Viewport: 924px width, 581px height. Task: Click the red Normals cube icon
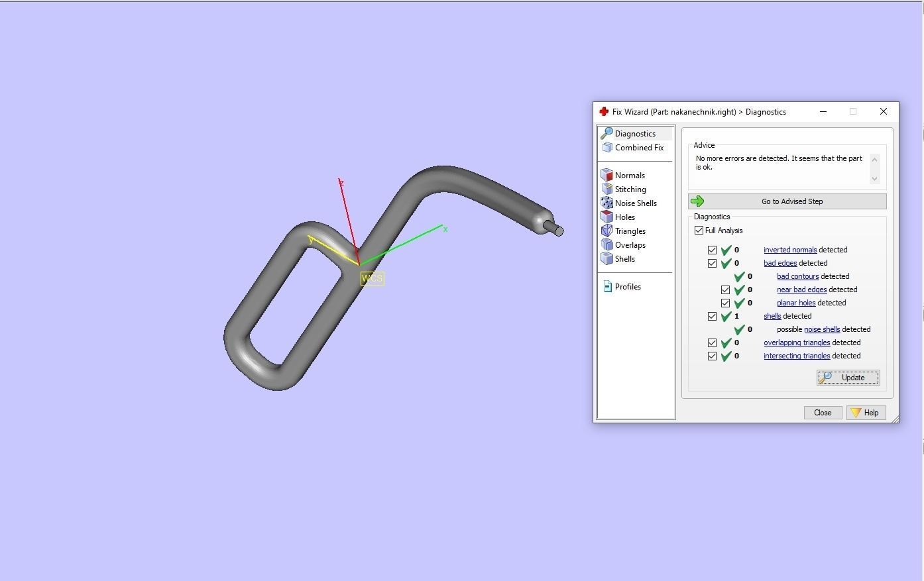tap(606, 176)
